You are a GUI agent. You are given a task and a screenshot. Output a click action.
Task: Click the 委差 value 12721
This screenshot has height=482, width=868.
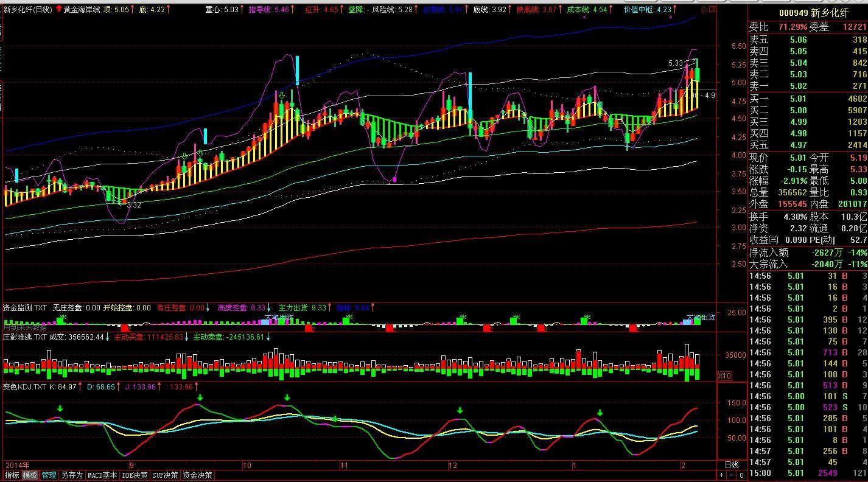tap(854, 27)
